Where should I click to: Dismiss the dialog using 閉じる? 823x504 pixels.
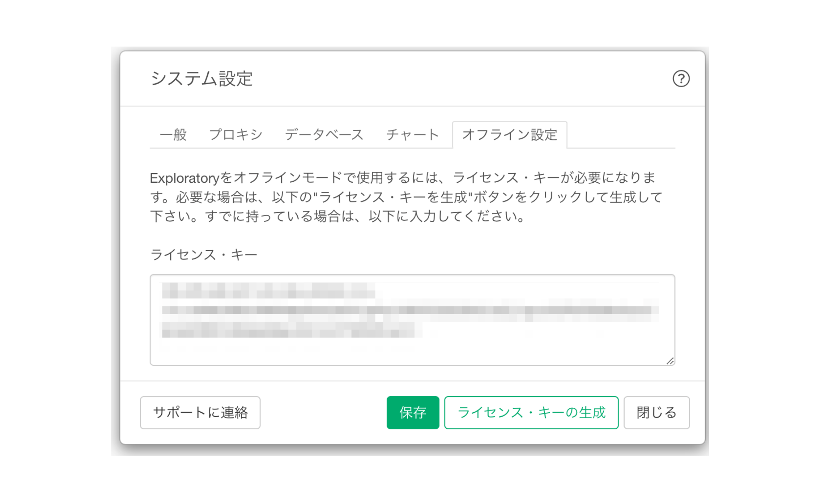pos(657,413)
